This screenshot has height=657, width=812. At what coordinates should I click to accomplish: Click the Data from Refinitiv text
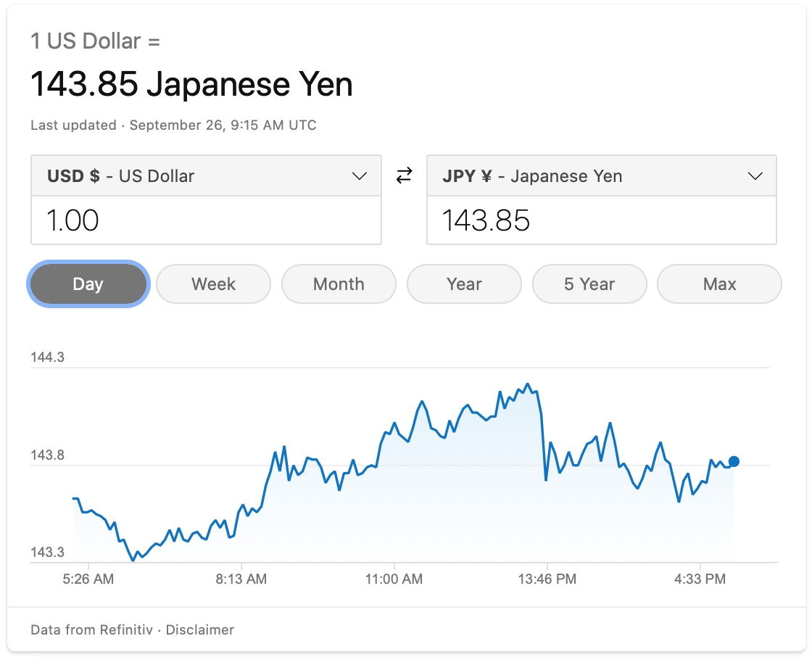coord(91,630)
